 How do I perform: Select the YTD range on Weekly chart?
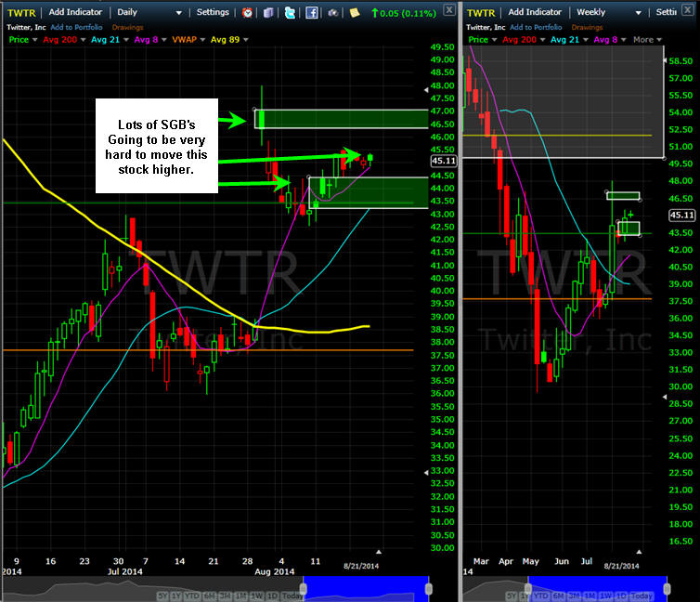click(540, 595)
